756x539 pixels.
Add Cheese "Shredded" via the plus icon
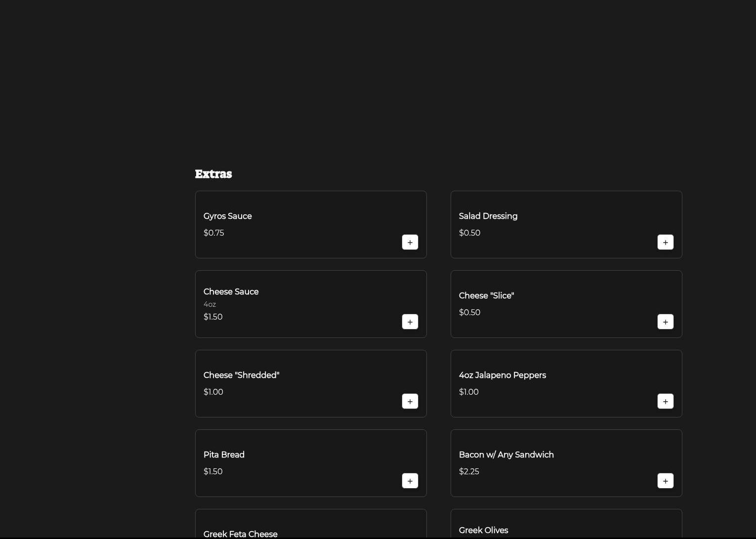tap(410, 401)
